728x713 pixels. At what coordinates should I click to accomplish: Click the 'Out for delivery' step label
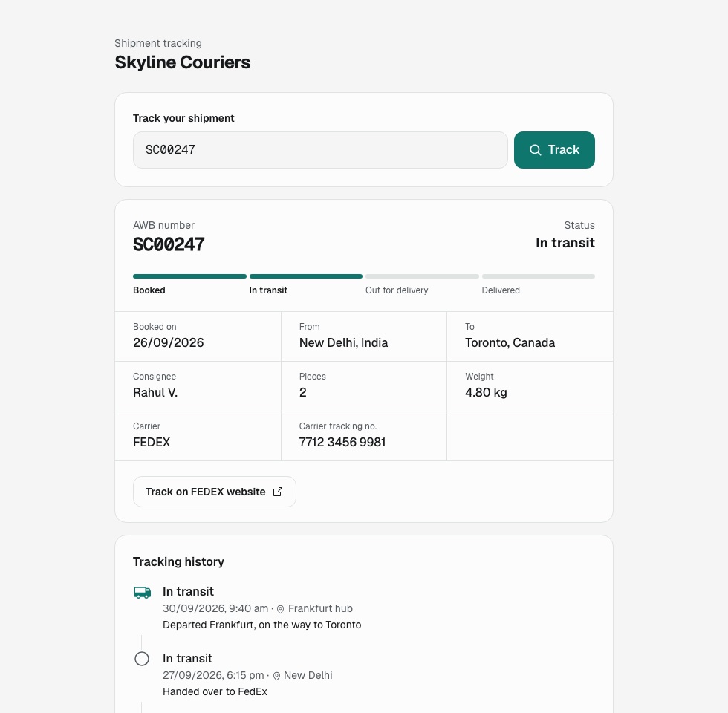397,290
